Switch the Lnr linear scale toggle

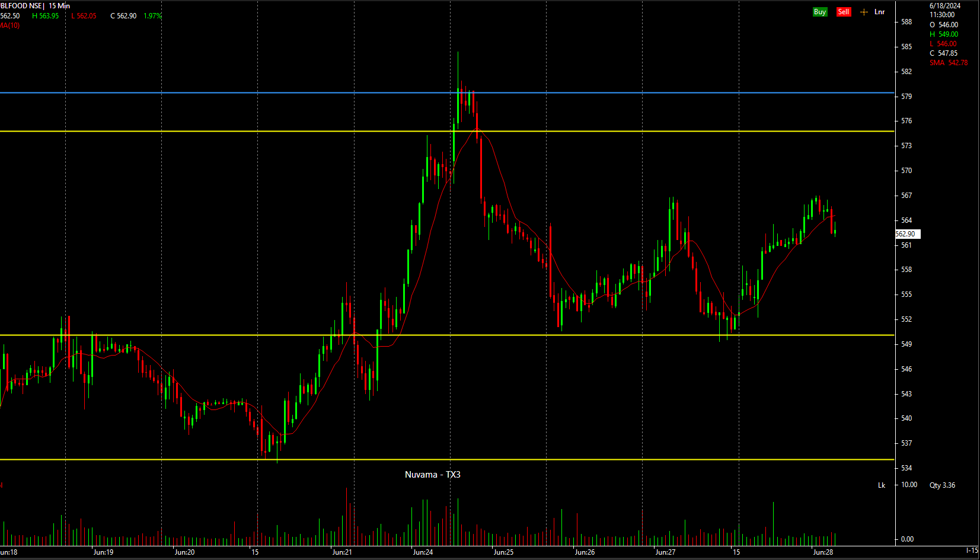[x=880, y=12]
